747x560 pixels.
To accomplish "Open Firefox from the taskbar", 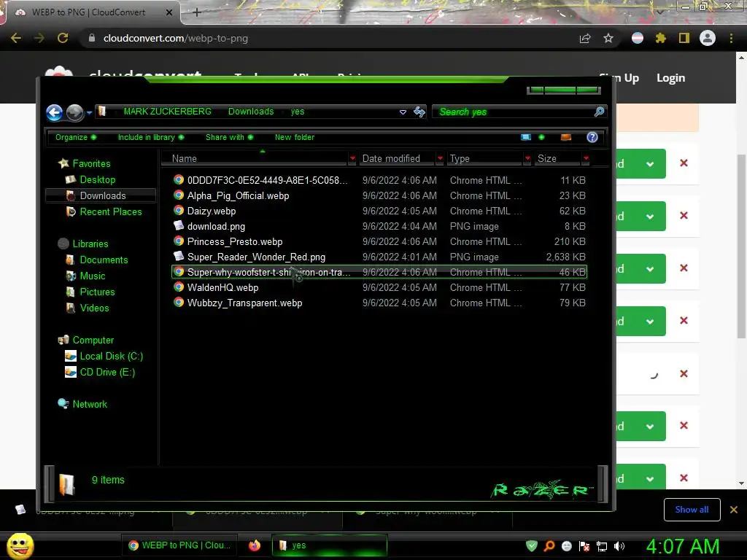I will click(x=255, y=545).
